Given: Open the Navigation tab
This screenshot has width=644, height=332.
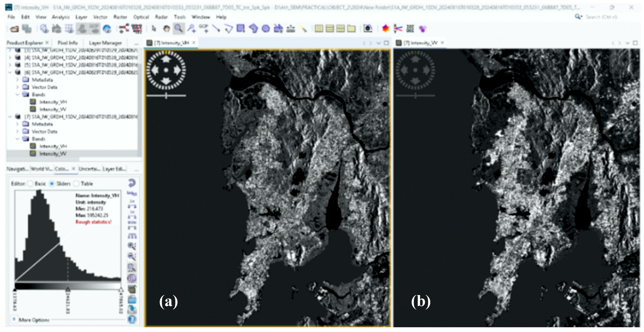Looking at the screenshot, I should coord(18,169).
